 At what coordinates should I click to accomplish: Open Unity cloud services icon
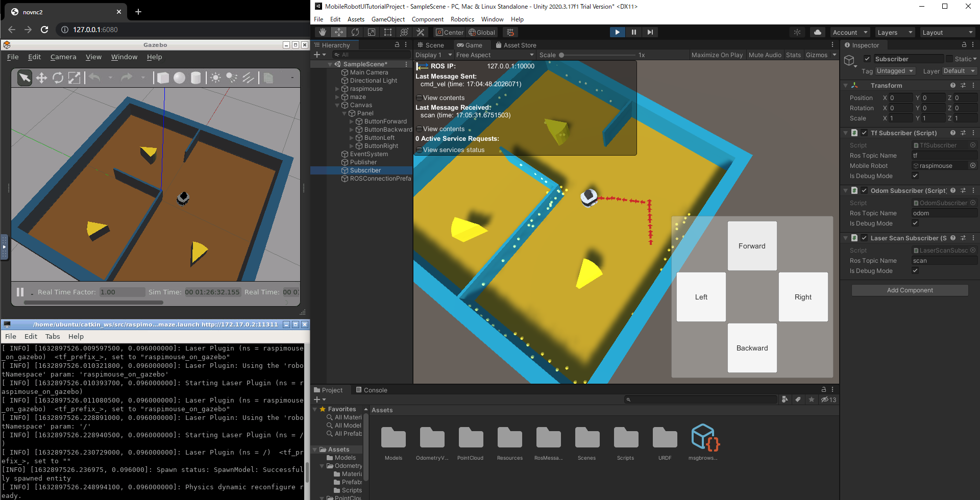818,32
